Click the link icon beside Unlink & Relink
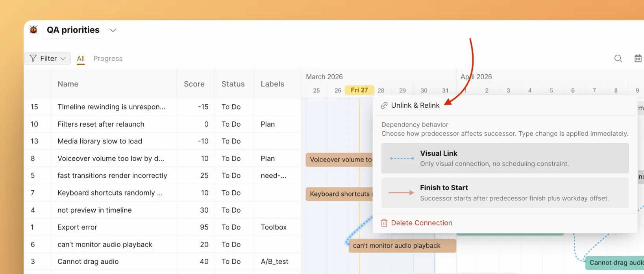 384,105
